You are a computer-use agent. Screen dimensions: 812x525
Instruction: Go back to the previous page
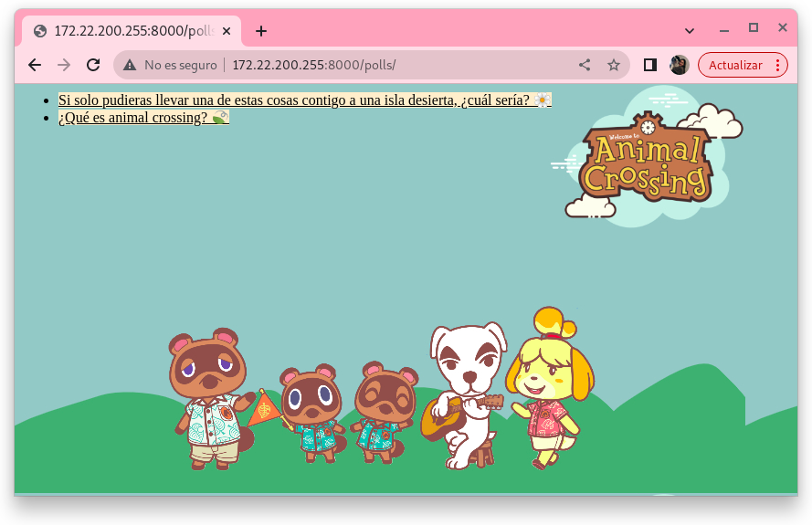[35, 65]
